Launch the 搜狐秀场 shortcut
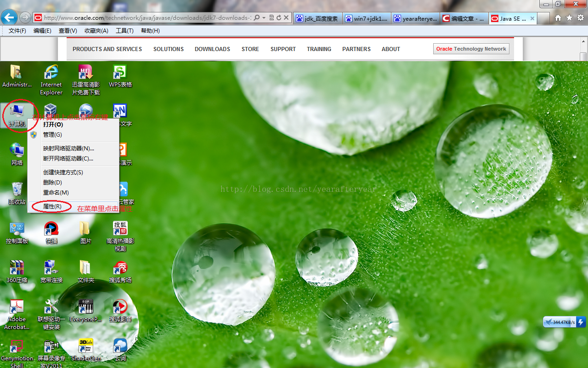Image resolution: width=588 pixels, height=368 pixels. [x=120, y=271]
